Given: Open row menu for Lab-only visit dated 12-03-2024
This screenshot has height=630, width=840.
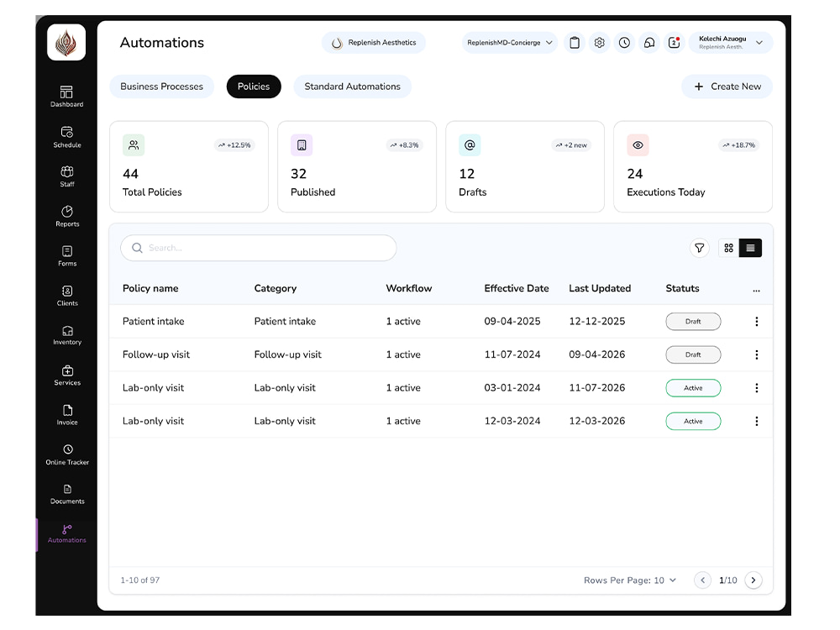Looking at the screenshot, I should [x=757, y=421].
